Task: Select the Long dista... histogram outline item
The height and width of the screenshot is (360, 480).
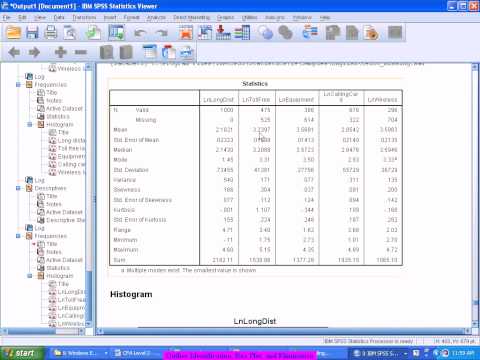Action: click(71, 140)
